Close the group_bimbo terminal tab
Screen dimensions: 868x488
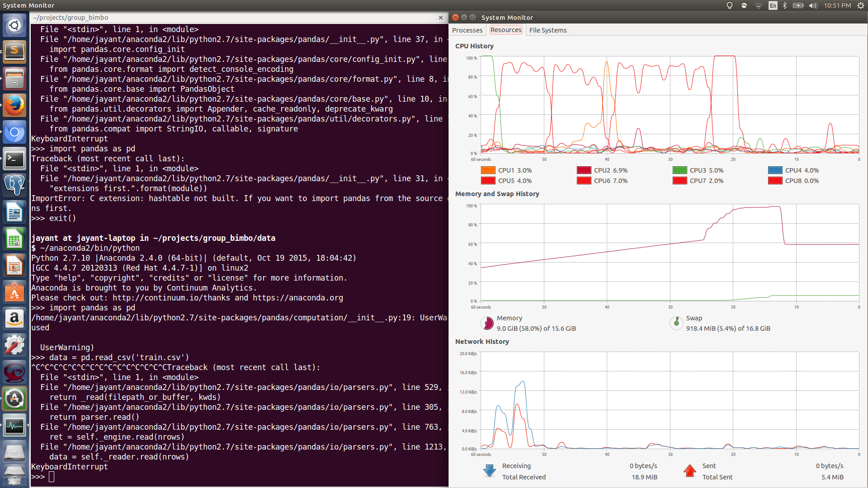click(440, 18)
